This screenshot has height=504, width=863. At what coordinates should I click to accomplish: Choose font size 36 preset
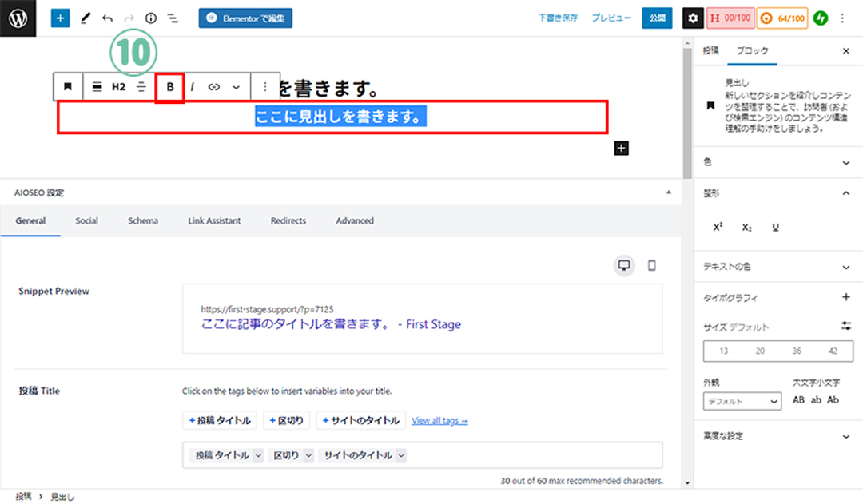pyautogui.click(x=797, y=351)
